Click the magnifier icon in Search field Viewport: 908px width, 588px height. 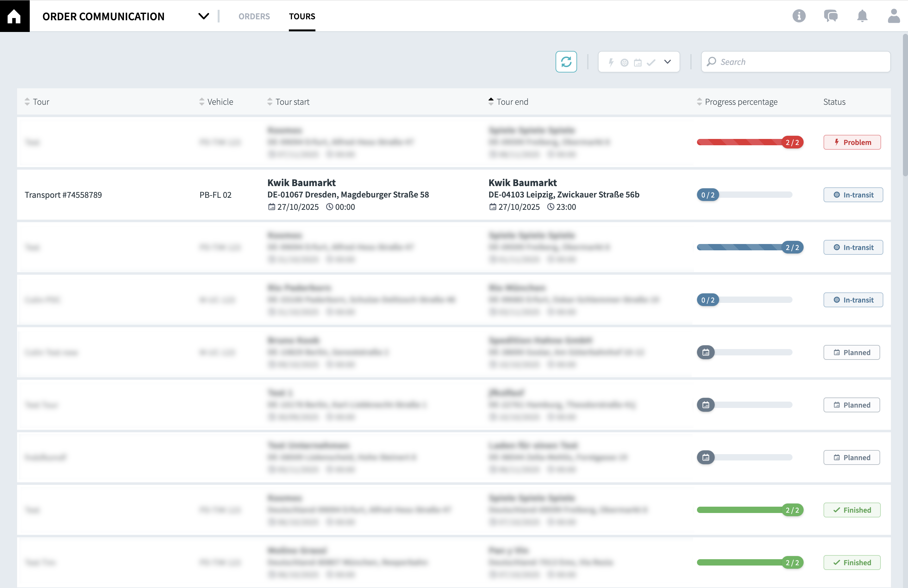711,62
